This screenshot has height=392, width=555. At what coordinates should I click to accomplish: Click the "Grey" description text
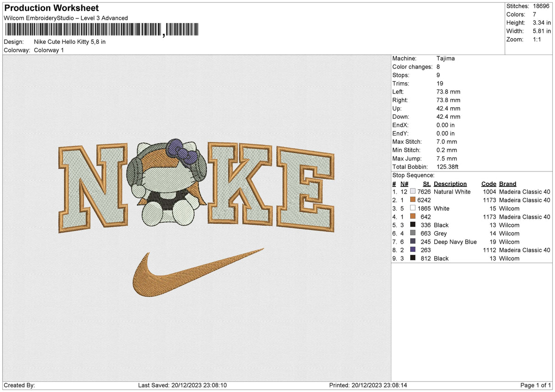coord(440,233)
